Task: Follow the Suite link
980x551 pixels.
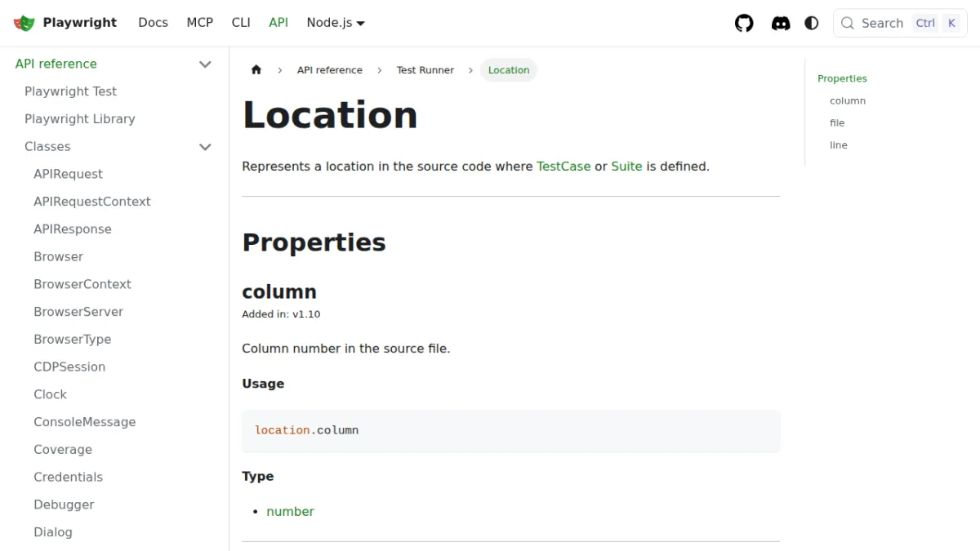Action: tap(626, 166)
